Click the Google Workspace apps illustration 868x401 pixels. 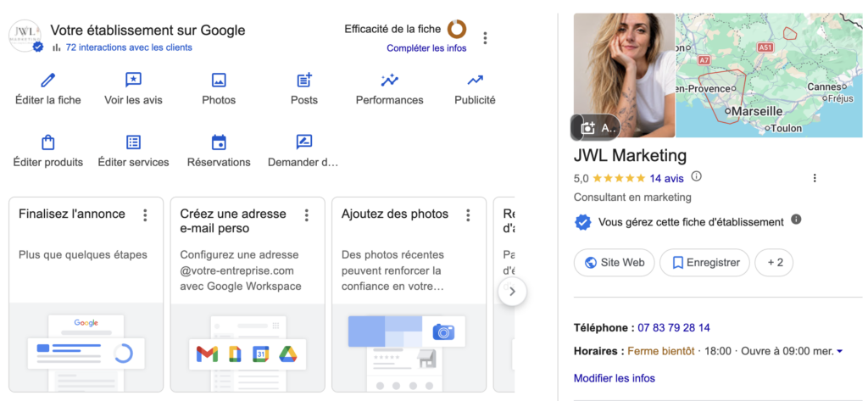pos(248,354)
